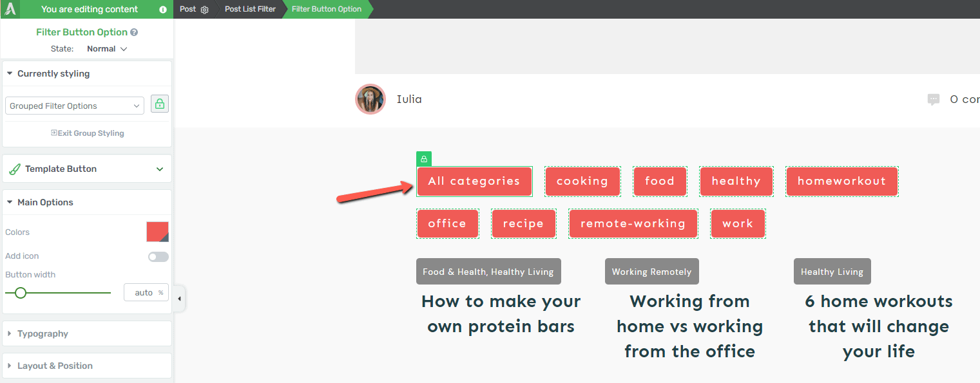This screenshot has width=980, height=383.
Task: Click the comments speech bubble icon
Action: [934, 99]
